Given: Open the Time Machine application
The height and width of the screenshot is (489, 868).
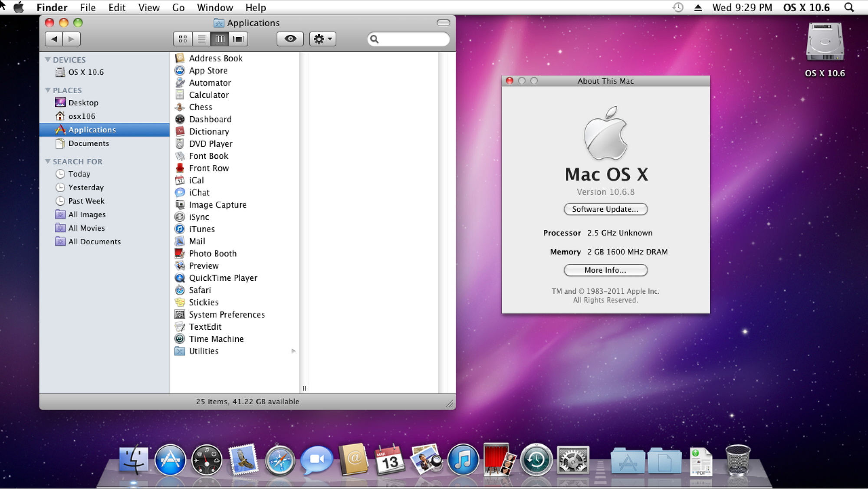Looking at the screenshot, I should (216, 339).
